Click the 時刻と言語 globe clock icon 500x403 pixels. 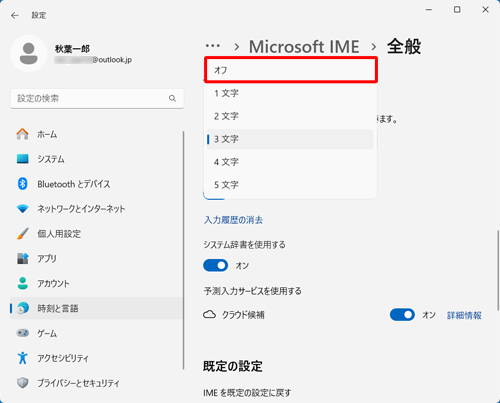pyautogui.click(x=22, y=308)
